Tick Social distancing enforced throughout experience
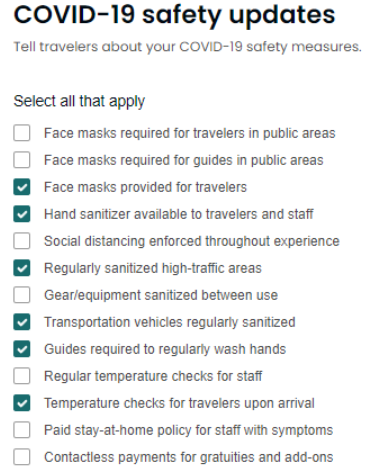The height and width of the screenshot is (474, 371). click(x=22, y=241)
